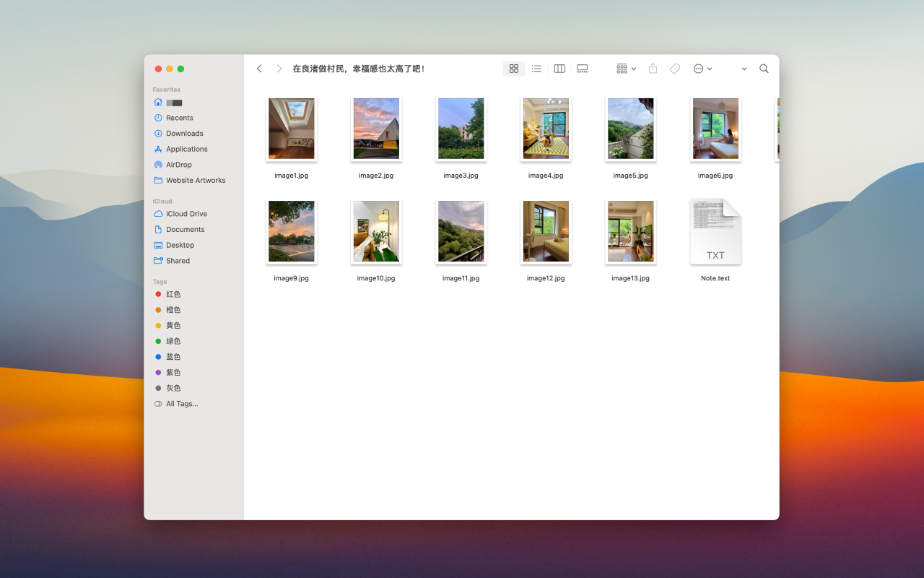
Task: Open Documents in the sidebar
Action: click(x=179, y=230)
